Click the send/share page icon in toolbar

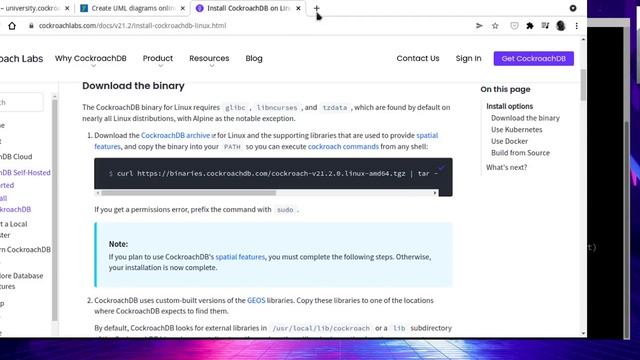479,26
